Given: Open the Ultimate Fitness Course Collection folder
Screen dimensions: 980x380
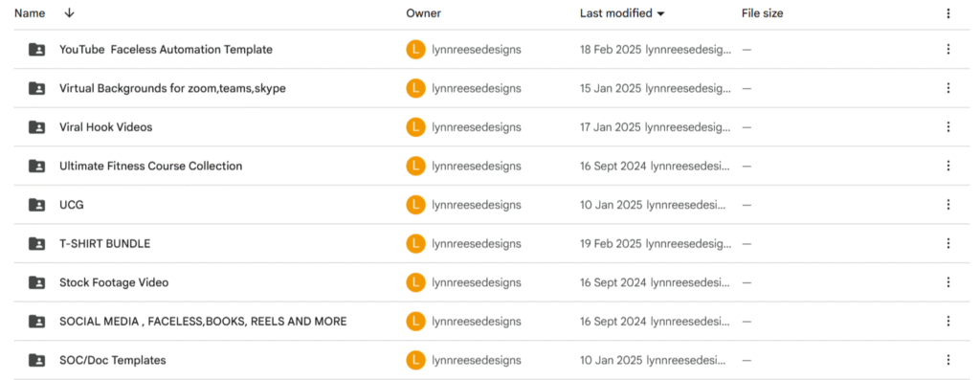Looking at the screenshot, I should [150, 166].
